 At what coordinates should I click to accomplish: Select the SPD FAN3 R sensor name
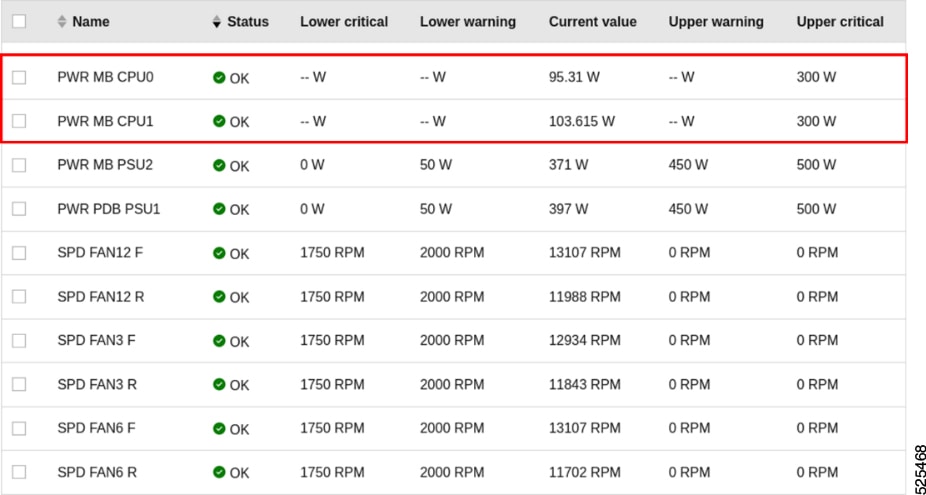point(97,385)
